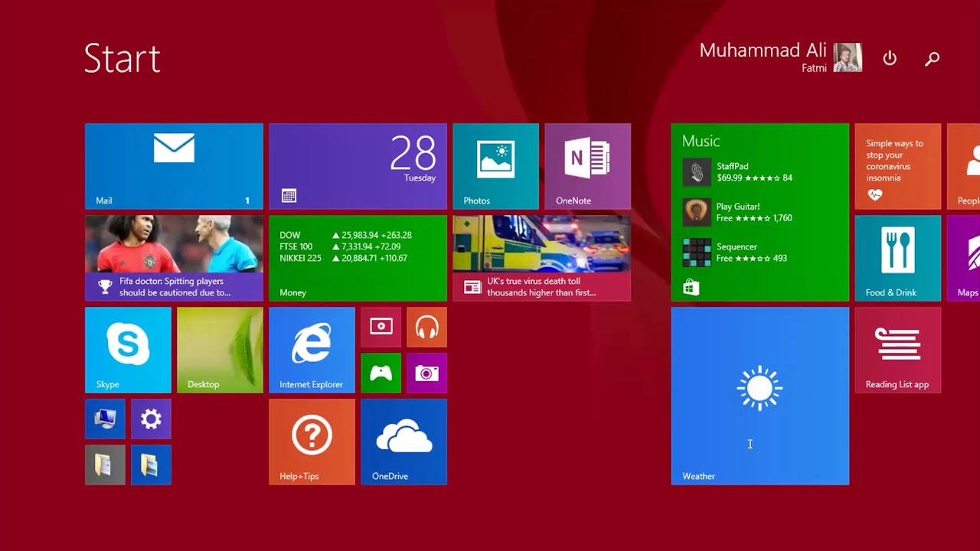The height and width of the screenshot is (551, 980).
Task: Open the gray folder small tile
Action: [105, 465]
